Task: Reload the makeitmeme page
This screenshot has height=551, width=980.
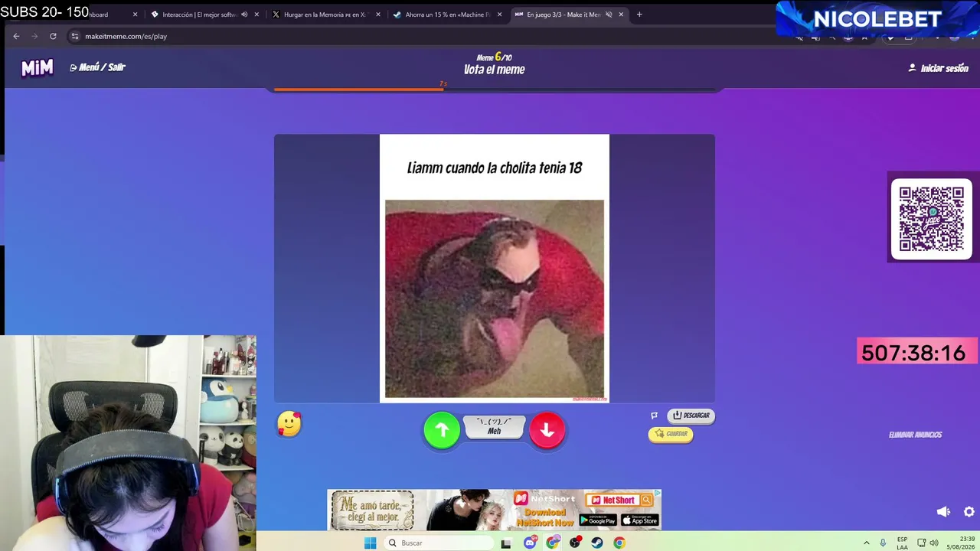Action: (53, 36)
